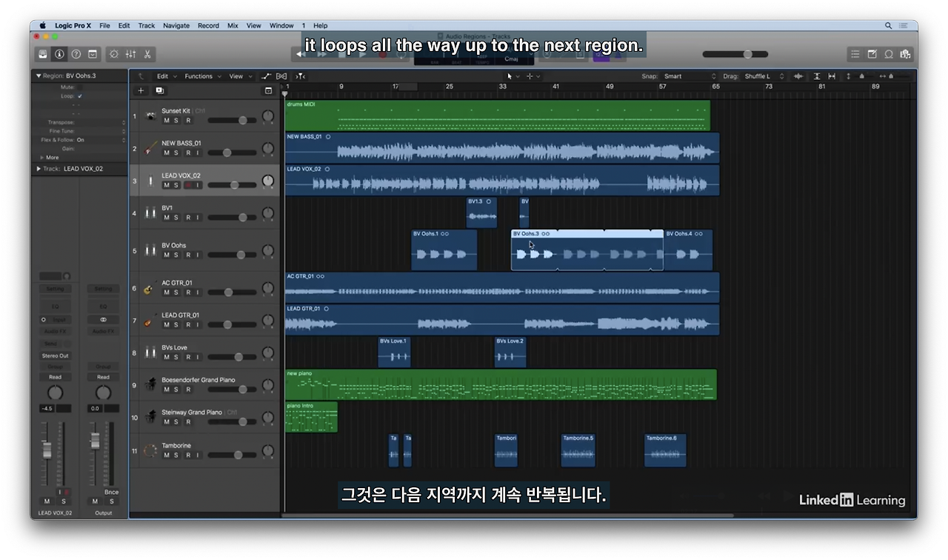
Task: Click Read automation button on LEAD VOX_02 strip
Action: (55, 377)
